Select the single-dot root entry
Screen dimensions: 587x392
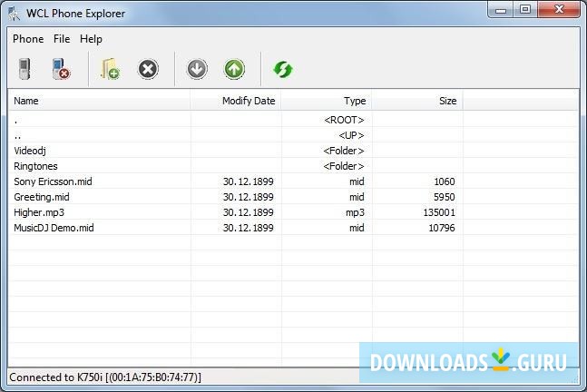[x=15, y=120]
